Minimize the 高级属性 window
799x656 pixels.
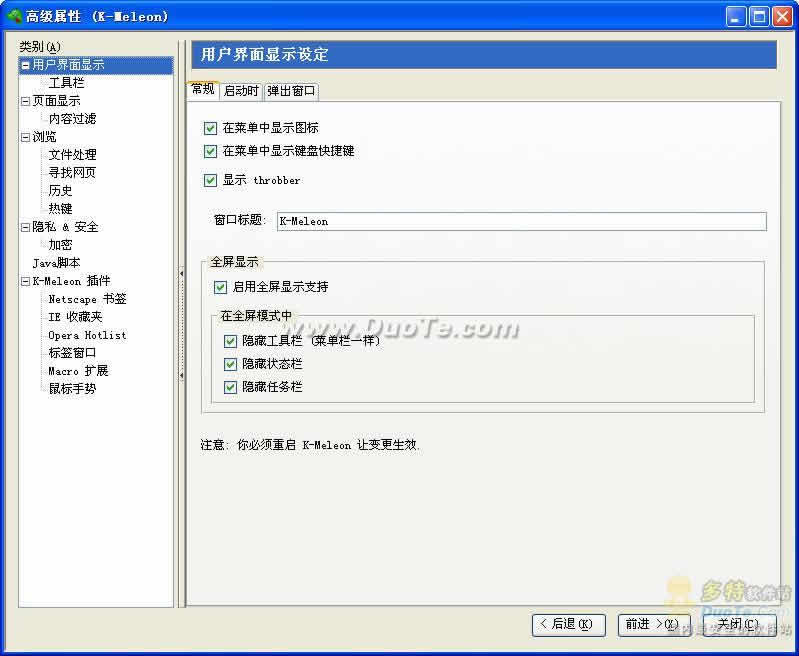(735, 17)
